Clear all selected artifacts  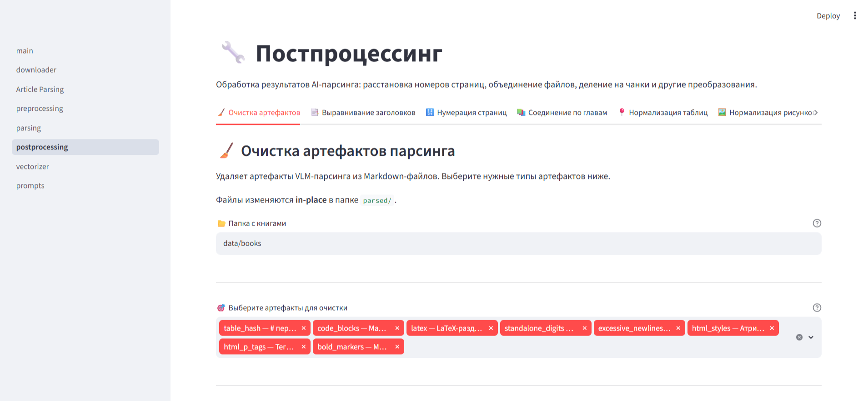[x=799, y=337]
